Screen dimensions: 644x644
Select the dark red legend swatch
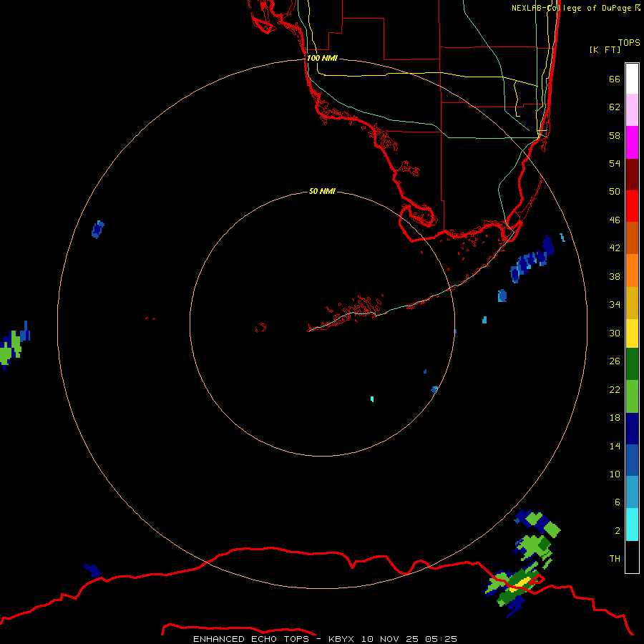[x=632, y=174]
